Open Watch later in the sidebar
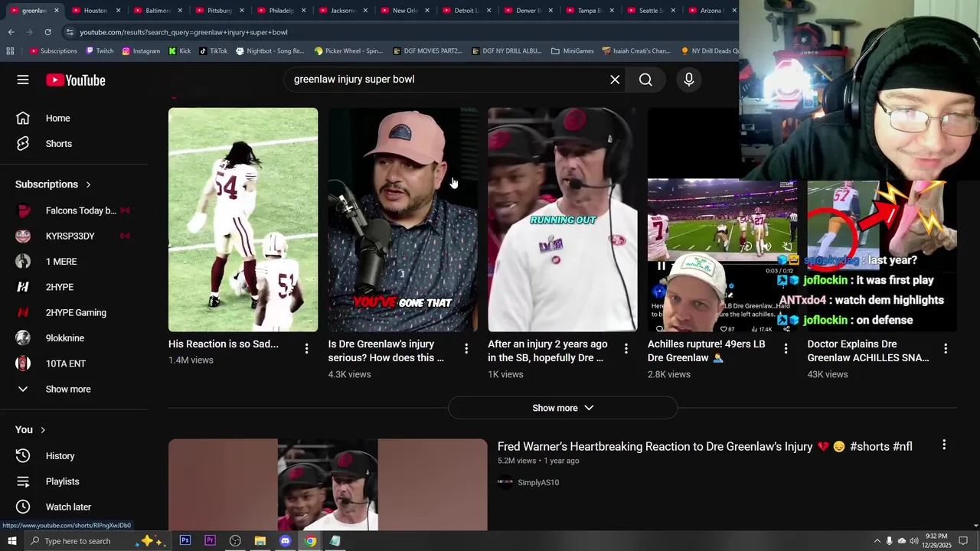This screenshot has width=980, height=551. pyautogui.click(x=74, y=507)
